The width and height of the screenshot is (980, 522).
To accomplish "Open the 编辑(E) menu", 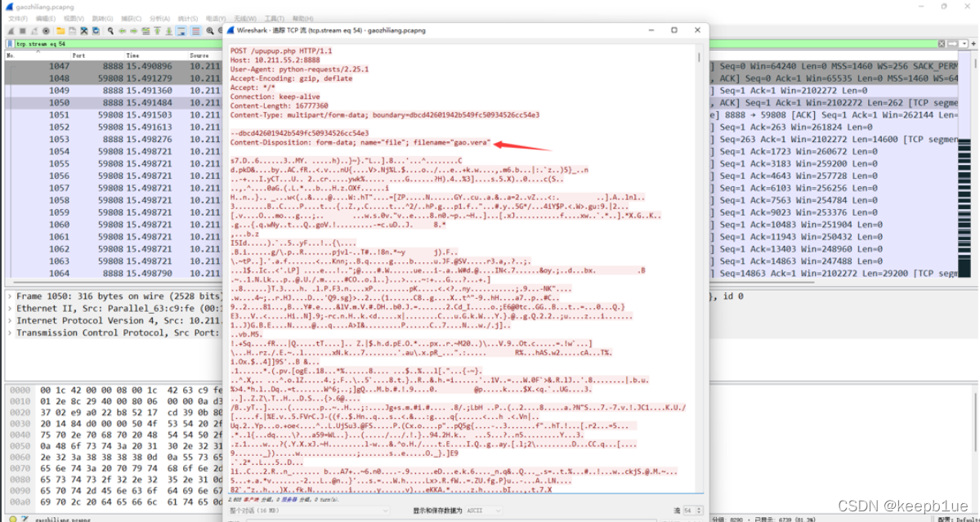I will [x=46, y=19].
